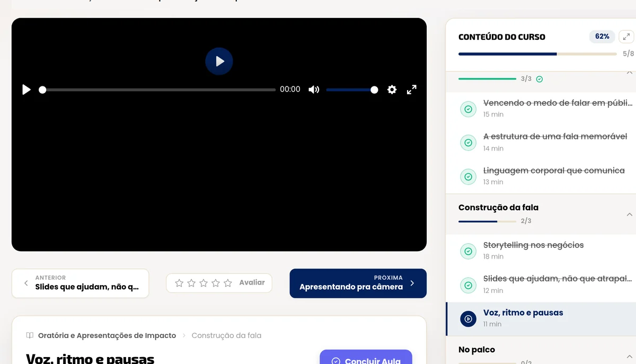636x364 pixels.
Task: Click the course progress bar under Conteúdo do Curso
Action: (537, 54)
